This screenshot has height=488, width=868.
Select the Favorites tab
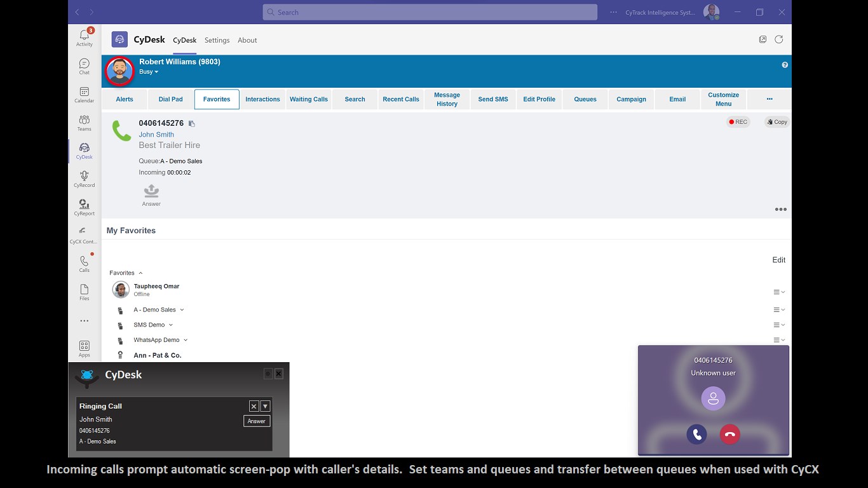coord(217,99)
